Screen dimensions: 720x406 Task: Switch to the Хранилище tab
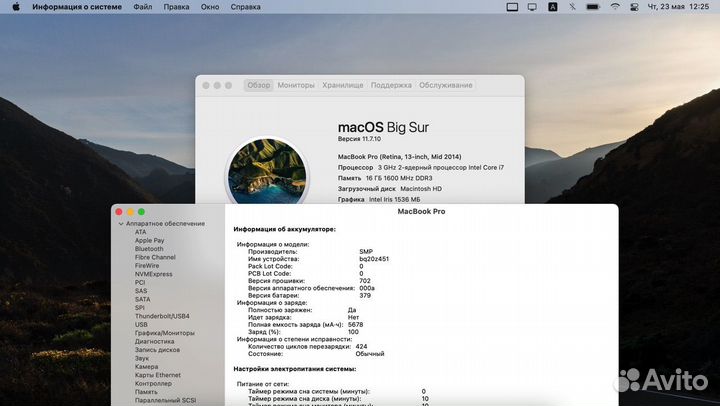343,85
